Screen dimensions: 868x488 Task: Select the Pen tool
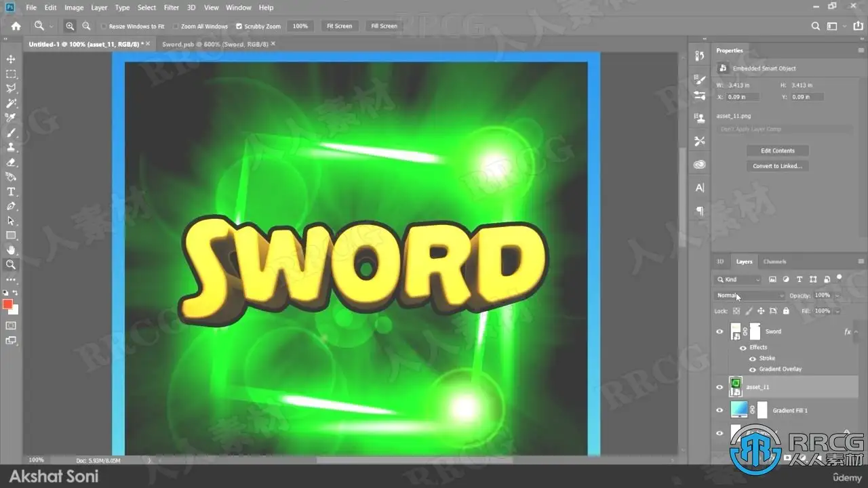(x=11, y=206)
